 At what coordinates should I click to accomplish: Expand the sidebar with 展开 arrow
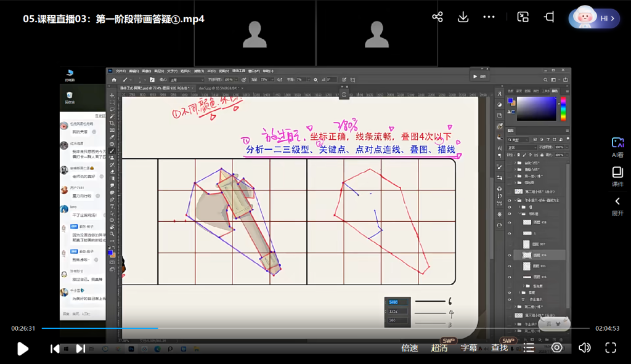click(x=617, y=206)
